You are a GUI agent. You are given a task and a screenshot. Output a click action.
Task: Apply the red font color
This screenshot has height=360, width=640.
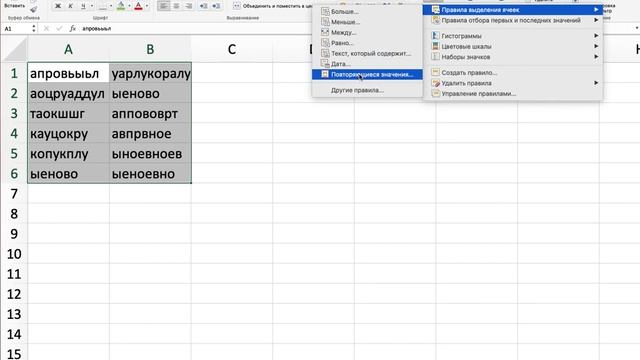click(139, 6)
